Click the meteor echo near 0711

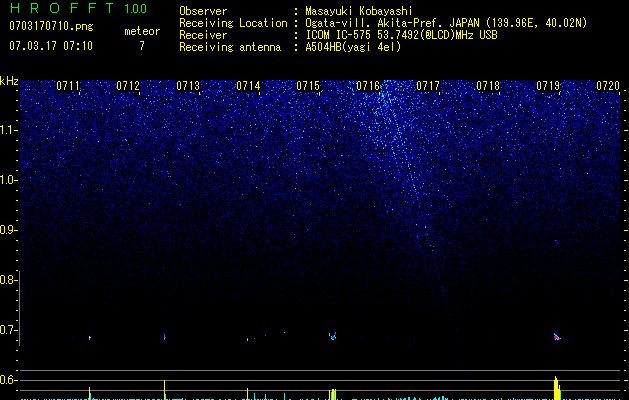[89, 337]
